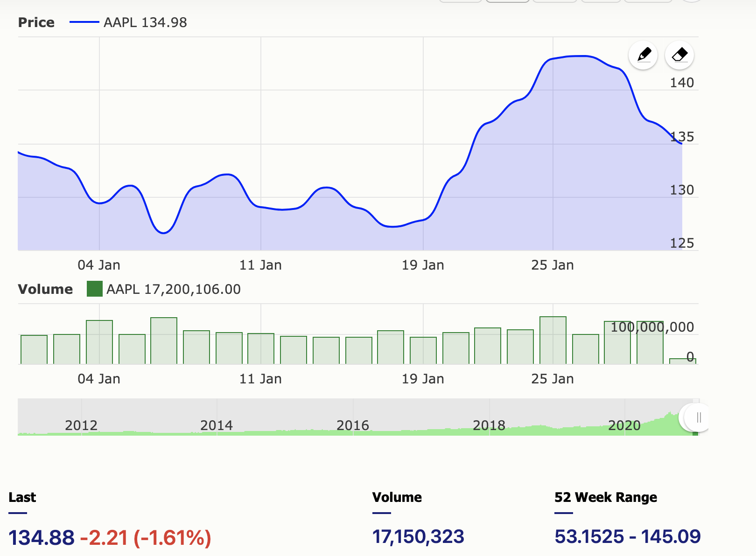
Task: Click 2018 in the range navigator
Action: click(x=489, y=425)
